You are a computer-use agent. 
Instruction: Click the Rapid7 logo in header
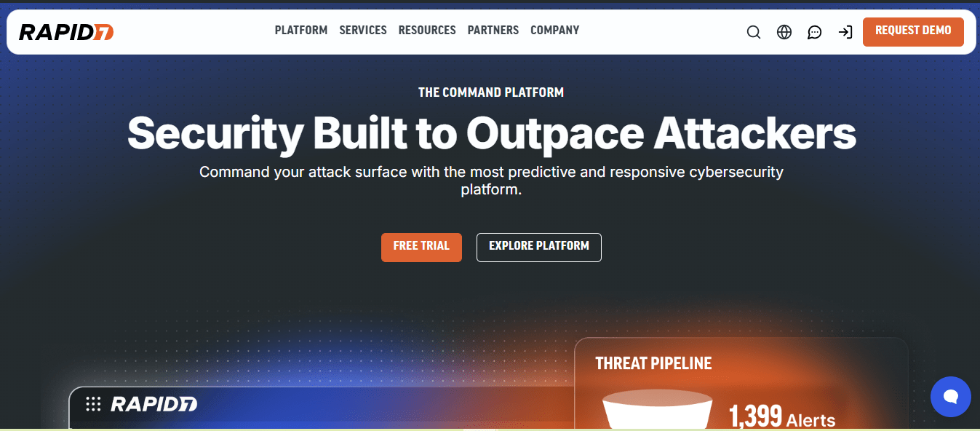pos(66,31)
